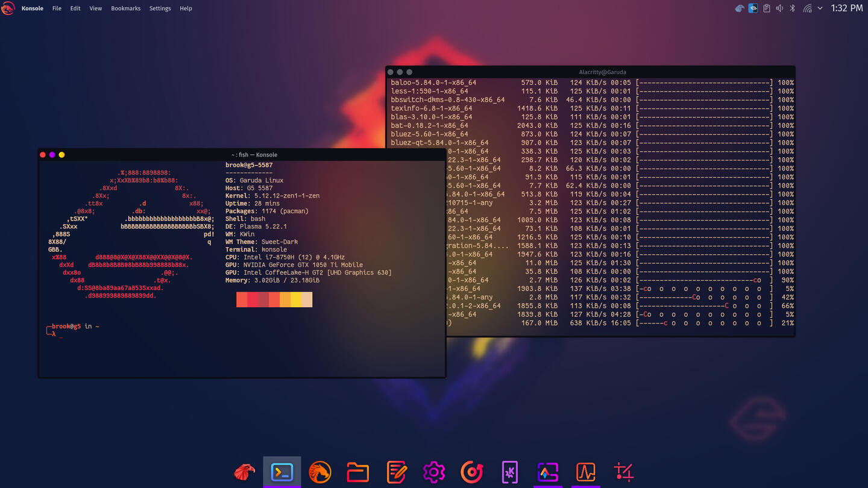Open the View menu
Viewport: 868px width, 488px height.
(95, 8)
